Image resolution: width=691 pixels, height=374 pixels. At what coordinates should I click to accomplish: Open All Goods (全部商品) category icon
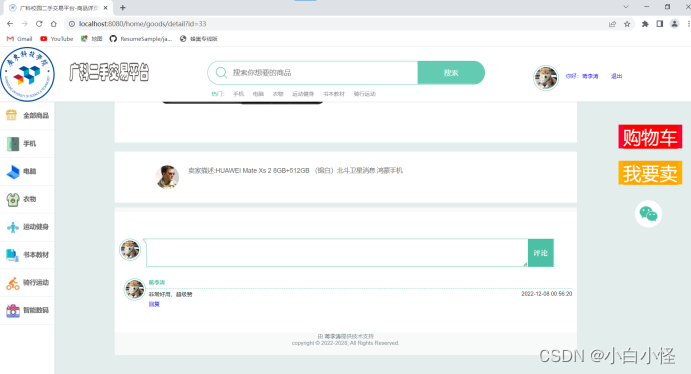(11, 115)
